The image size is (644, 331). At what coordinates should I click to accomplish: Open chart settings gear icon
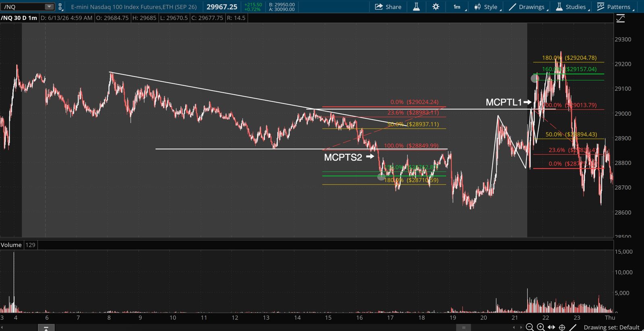(436, 7)
